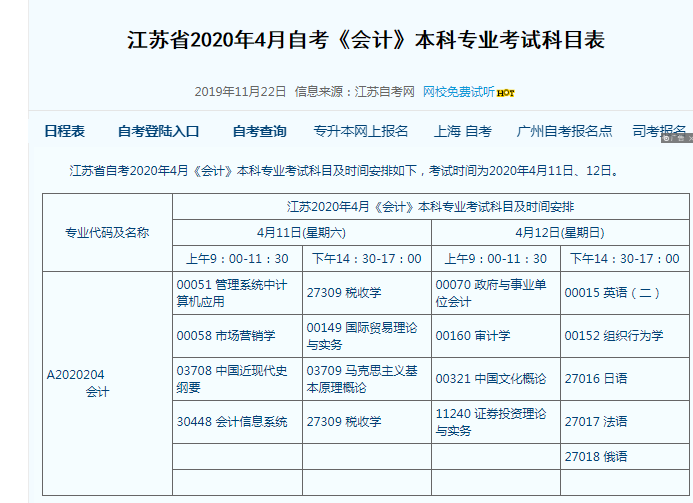Click table header 专业代码及名称
The height and width of the screenshot is (503, 693).
107,232
